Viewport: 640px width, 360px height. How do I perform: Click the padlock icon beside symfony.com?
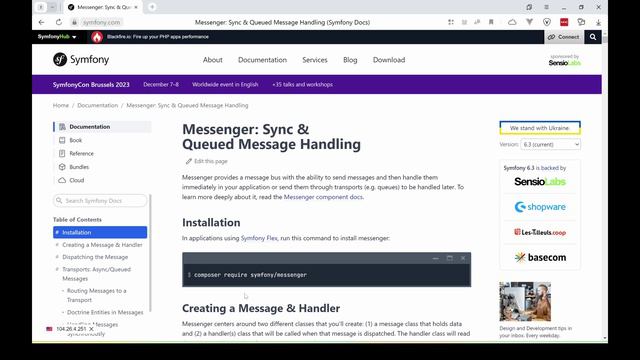74,22
